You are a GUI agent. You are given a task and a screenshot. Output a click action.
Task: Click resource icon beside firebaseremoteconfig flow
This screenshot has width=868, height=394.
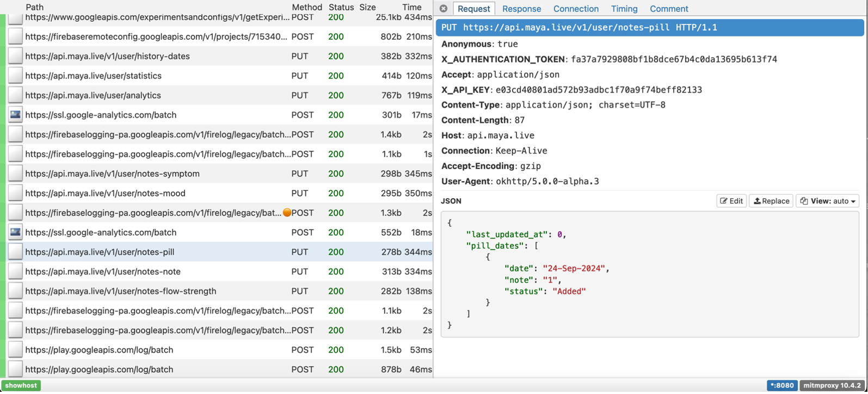pos(15,36)
